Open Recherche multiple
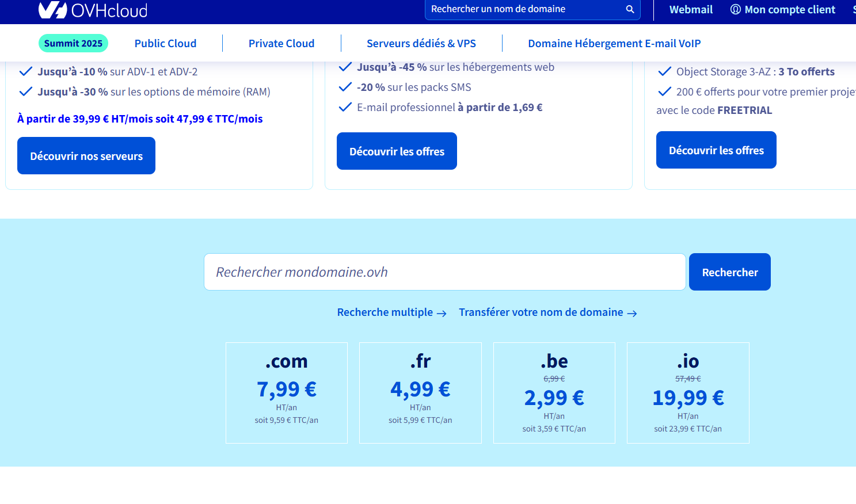The height and width of the screenshot is (504, 856). pyautogui.click(x=385, y=312)
